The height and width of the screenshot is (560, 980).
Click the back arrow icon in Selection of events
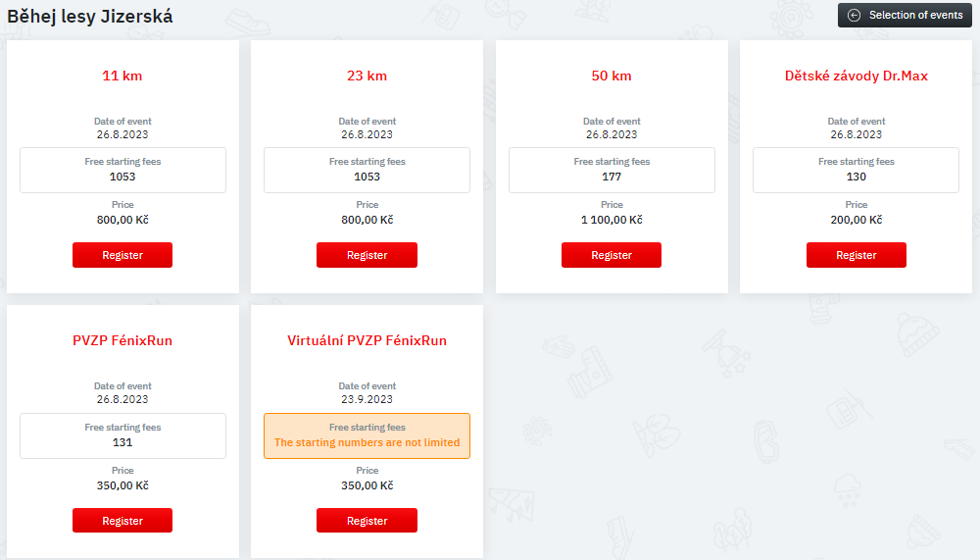pyautogui.click(x=854, y=15)
